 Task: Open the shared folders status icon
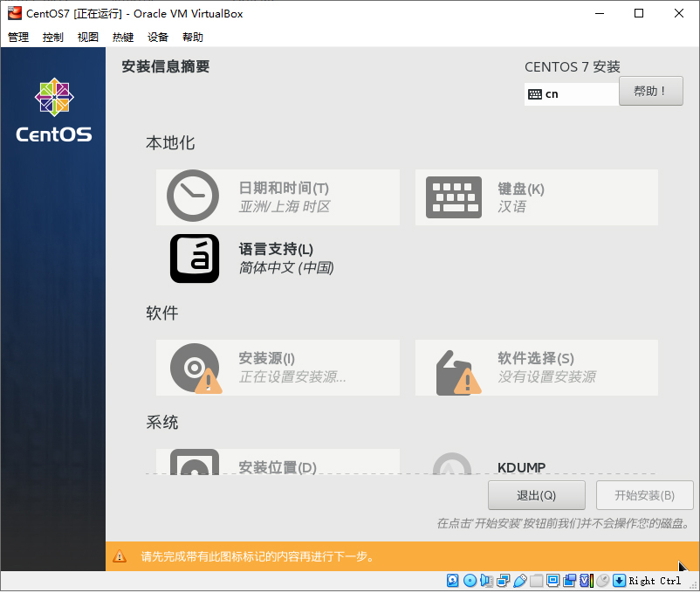tap(535, 580)
